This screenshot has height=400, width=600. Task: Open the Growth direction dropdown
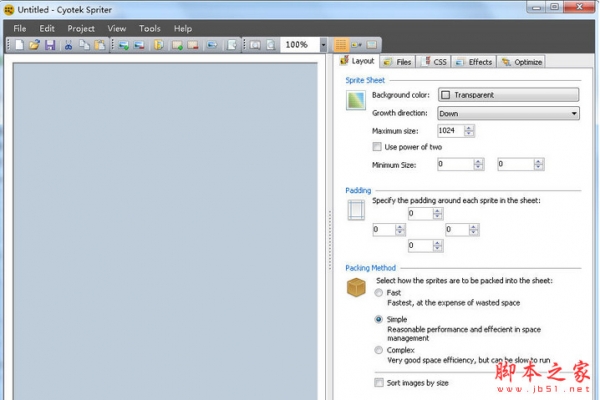(x=508, y=113)
